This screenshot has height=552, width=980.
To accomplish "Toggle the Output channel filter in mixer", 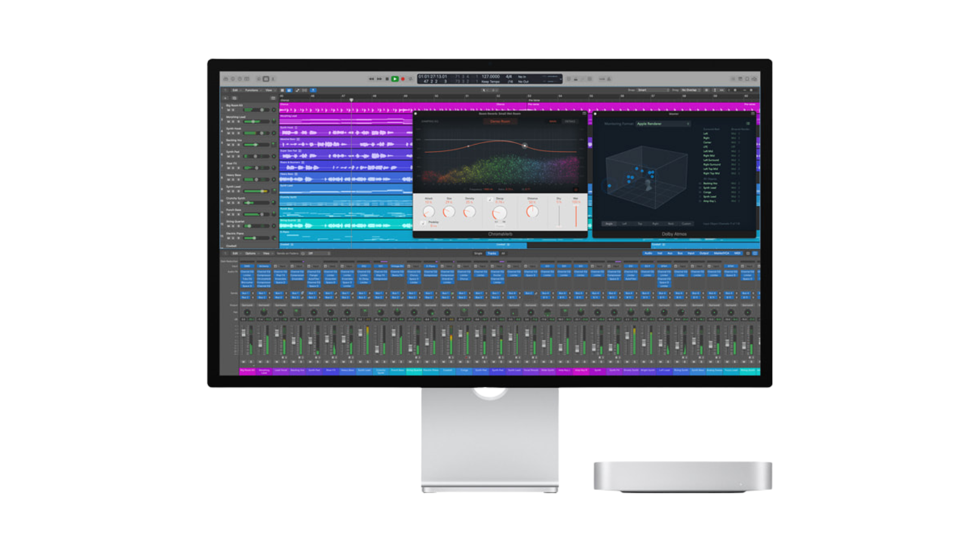I will point(704,253).
